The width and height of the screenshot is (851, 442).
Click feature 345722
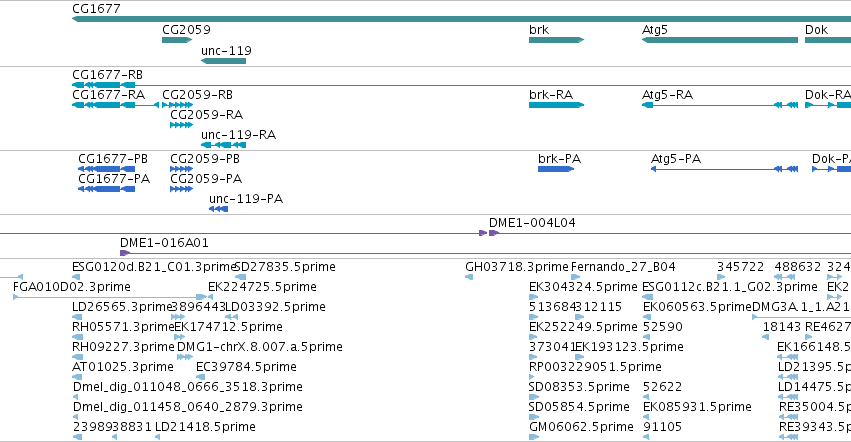point(740,267)
